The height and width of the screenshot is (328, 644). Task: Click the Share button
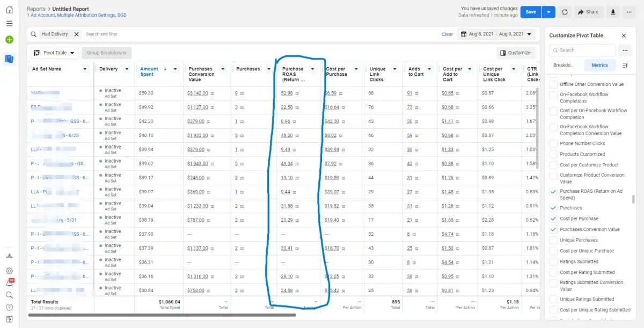pos(588,12)
